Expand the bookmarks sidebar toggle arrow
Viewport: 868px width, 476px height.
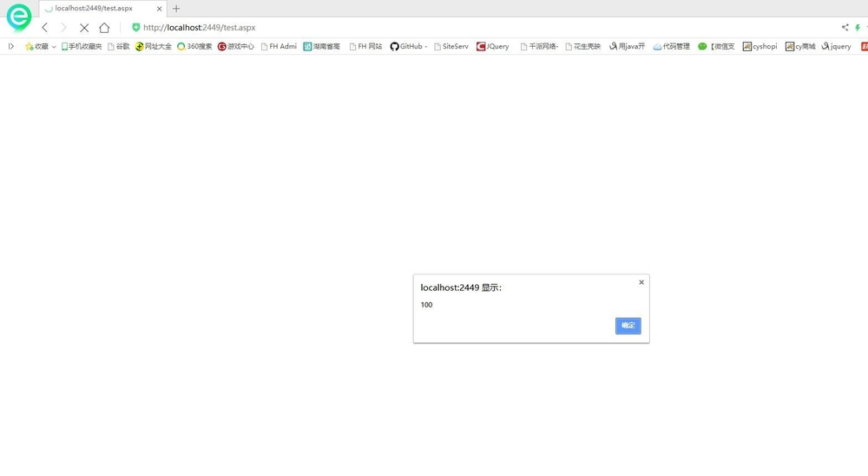pos(11,47)
